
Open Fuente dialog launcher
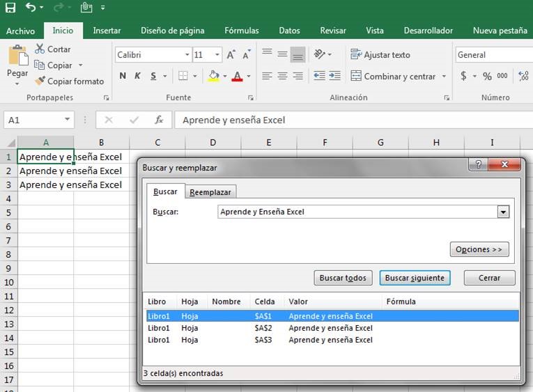(x=251, y=98)
